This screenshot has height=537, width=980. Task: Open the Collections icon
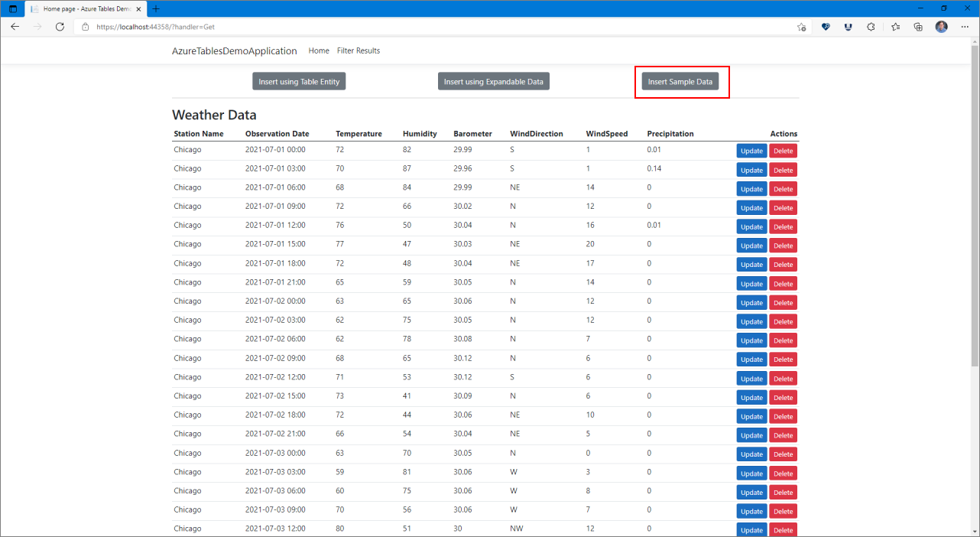coord(918,27)
